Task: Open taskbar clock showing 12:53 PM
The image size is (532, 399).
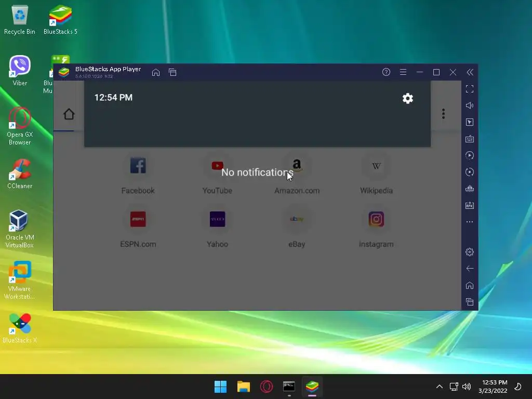Action: coord(493,387)
